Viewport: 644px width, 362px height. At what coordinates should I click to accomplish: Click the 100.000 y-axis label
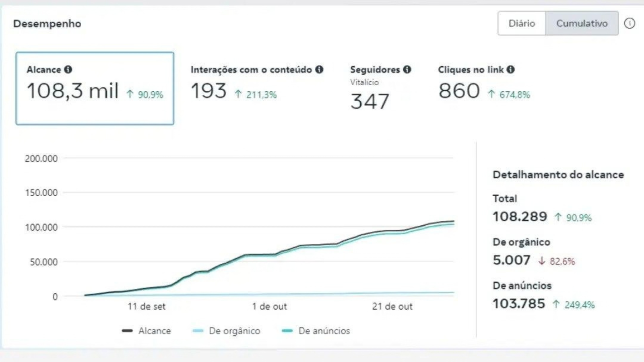[x=41, y=227]
